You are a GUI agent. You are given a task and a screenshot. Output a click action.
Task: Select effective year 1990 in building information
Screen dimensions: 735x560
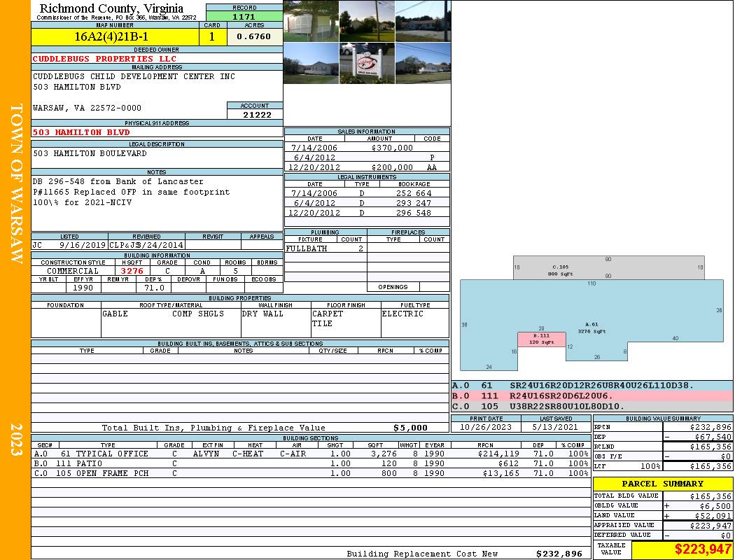pos(83,288)
